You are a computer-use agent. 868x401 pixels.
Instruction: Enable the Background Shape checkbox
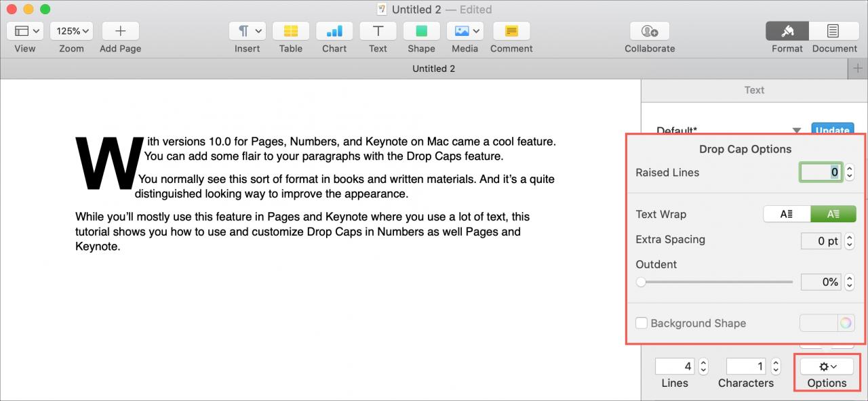(x=642, y=323)
